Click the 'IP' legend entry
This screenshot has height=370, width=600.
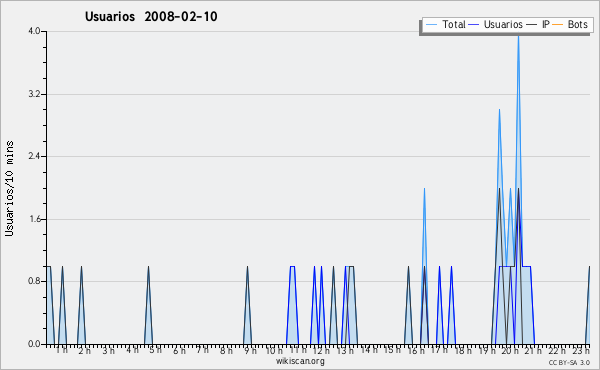538,24
